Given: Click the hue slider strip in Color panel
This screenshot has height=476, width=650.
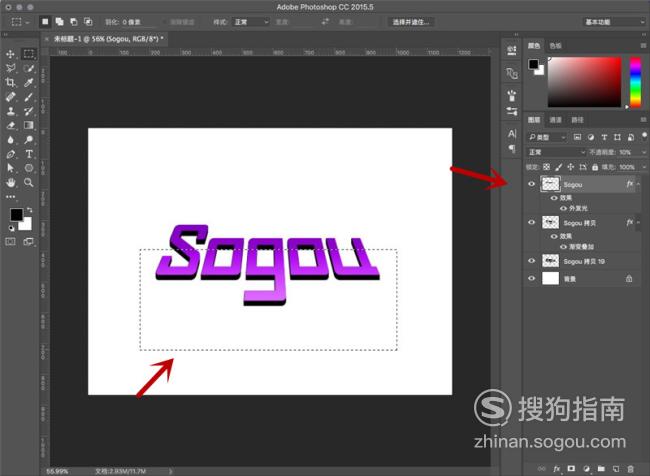Looking at the screenshot, I should [x=635, y=82].
